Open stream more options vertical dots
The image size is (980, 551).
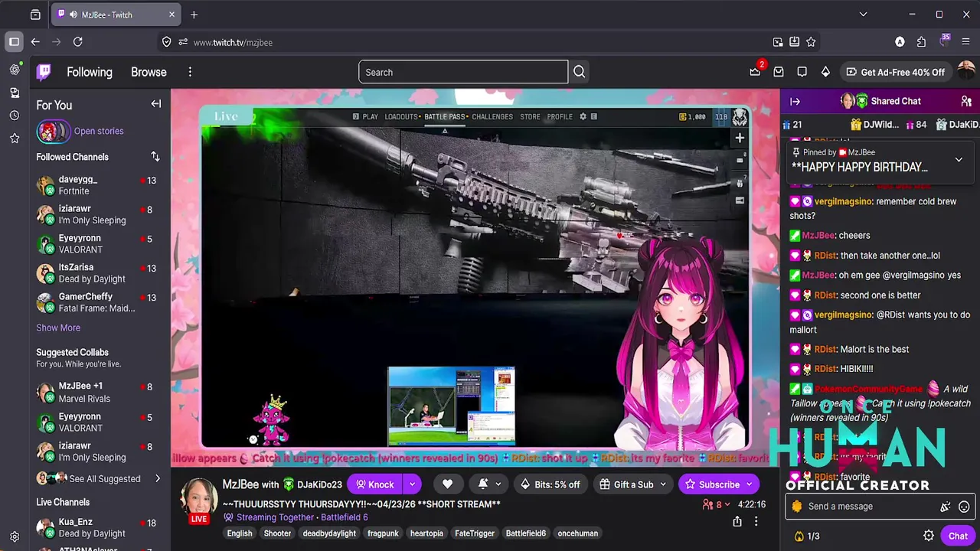[756, 521]
